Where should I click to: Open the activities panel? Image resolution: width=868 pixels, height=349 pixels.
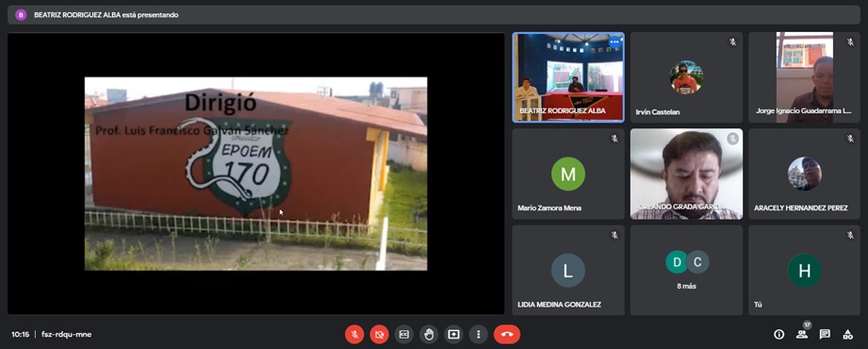[x=847, y=334]
